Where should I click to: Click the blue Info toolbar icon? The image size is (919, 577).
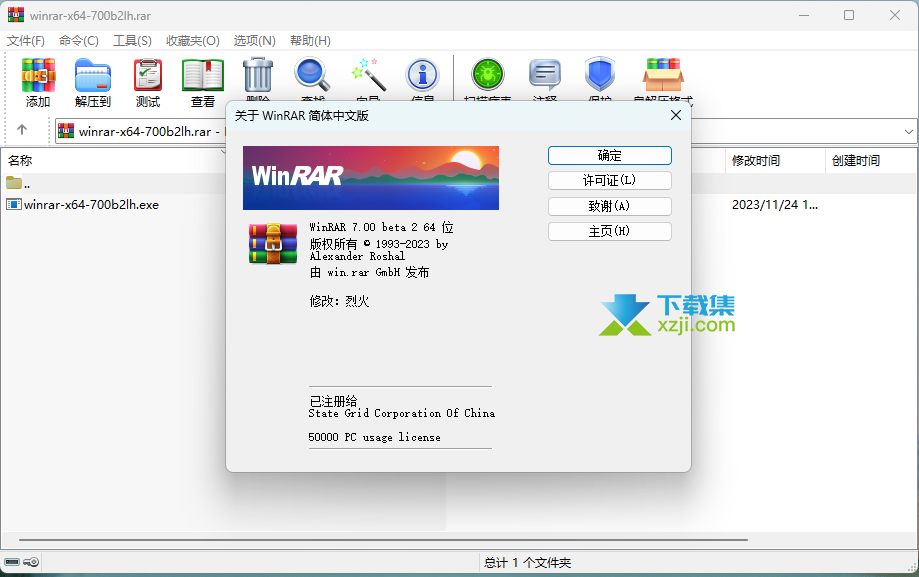click(423, 75)
